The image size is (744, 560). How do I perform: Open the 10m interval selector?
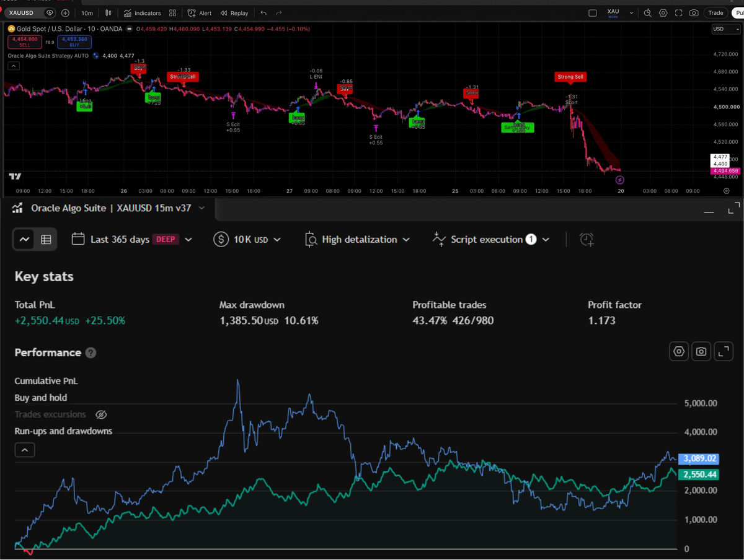(x=87, y=13)
